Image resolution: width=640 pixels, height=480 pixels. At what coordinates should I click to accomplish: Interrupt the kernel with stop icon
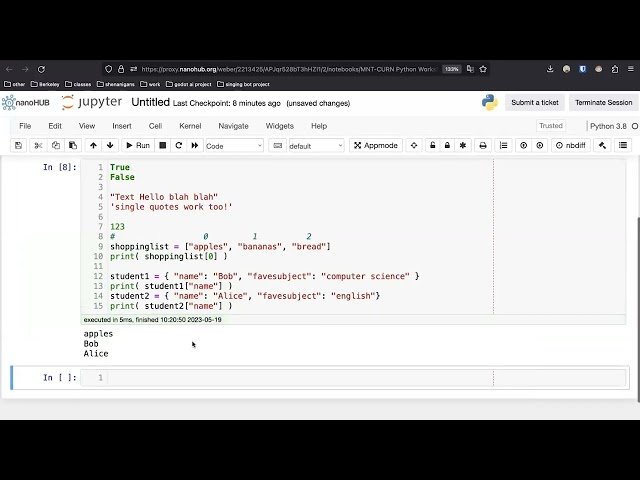point(162,145)
